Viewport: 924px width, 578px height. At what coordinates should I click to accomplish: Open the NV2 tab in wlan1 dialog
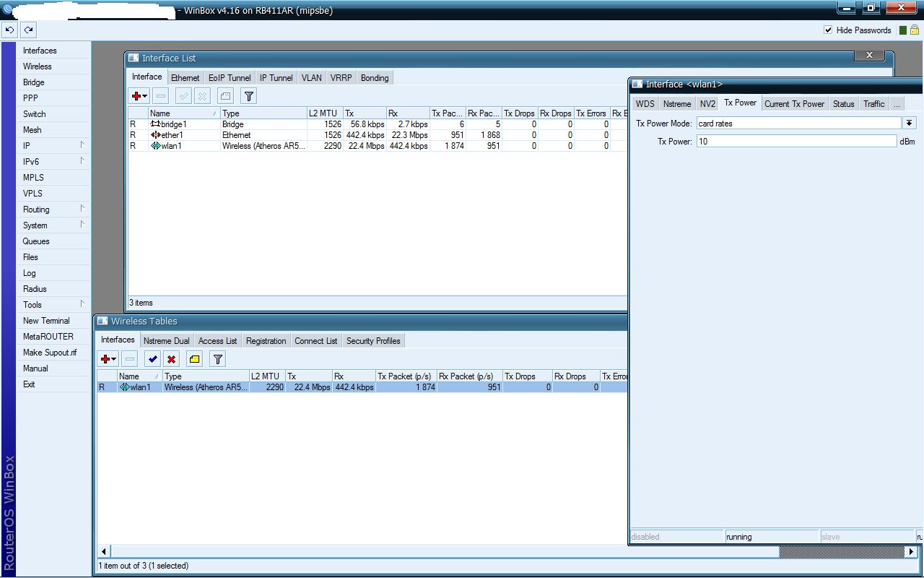click(708, 104)
